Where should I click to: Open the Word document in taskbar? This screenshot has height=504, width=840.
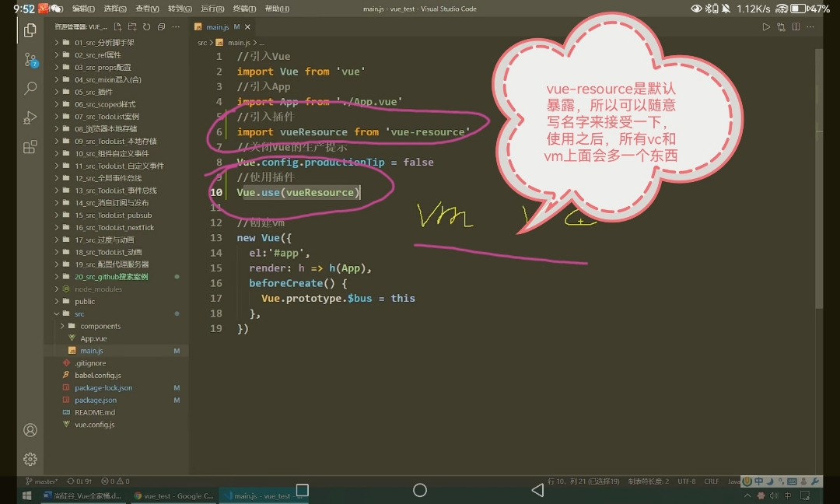82,496
